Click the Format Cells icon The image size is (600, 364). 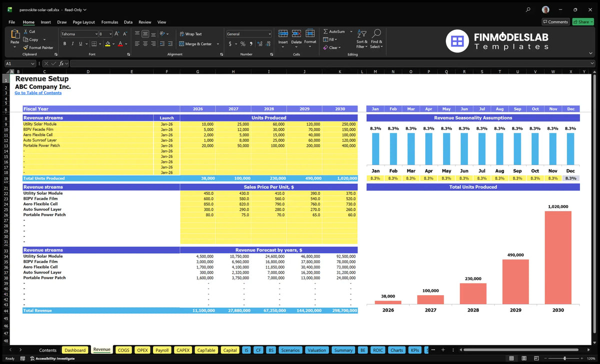click(x=310, y=33)
